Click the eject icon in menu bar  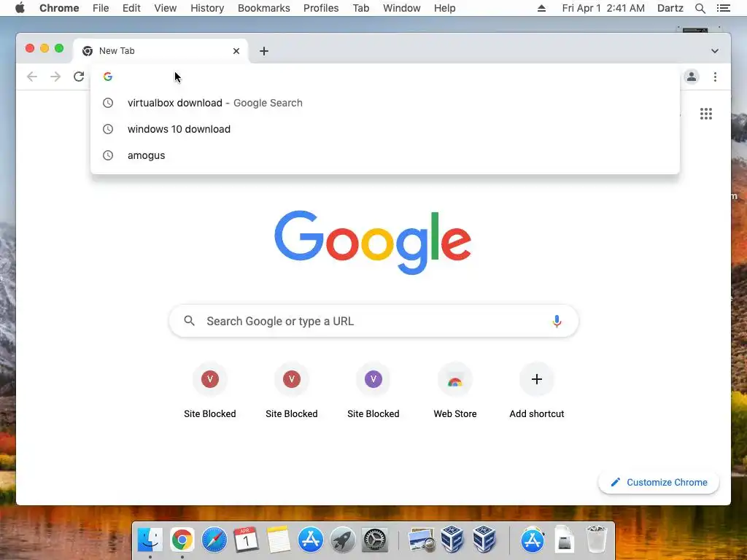click(541, 8)
